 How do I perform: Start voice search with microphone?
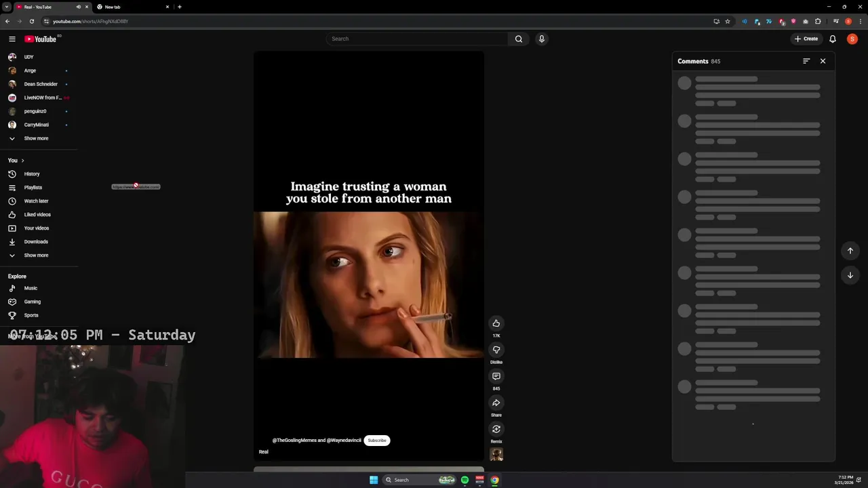541,39
